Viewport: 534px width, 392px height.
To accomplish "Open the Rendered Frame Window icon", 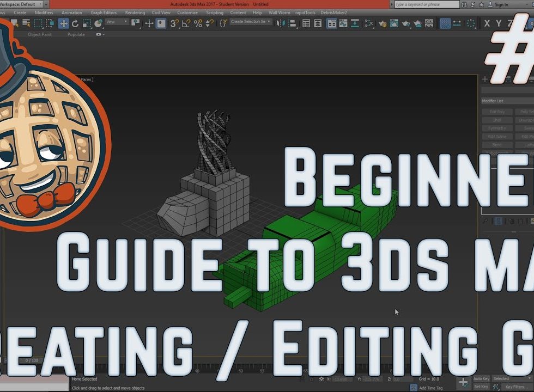I will pyautogui.click(x=394, y=23).
